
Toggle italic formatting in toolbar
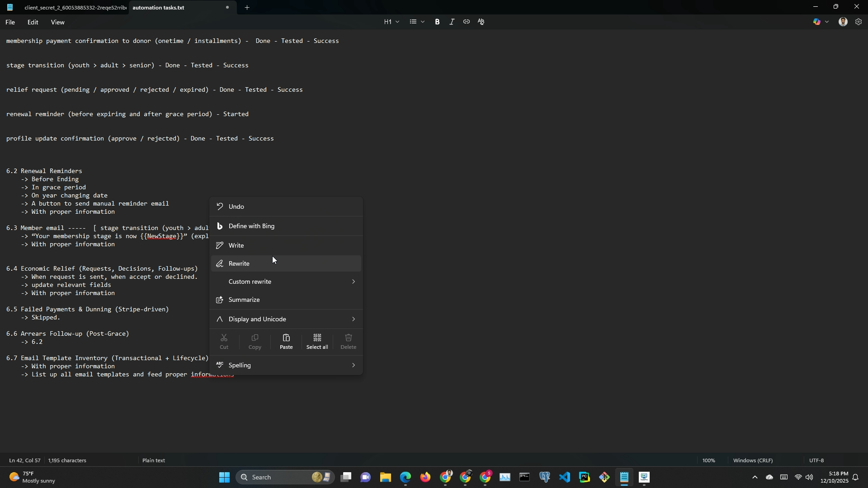pos(452,22)
